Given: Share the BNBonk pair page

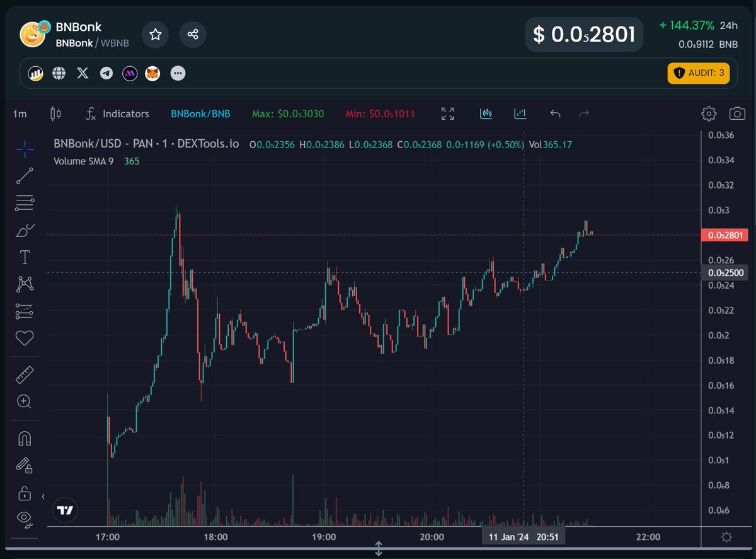Looking at the screenshot, I should pos(193,34).
